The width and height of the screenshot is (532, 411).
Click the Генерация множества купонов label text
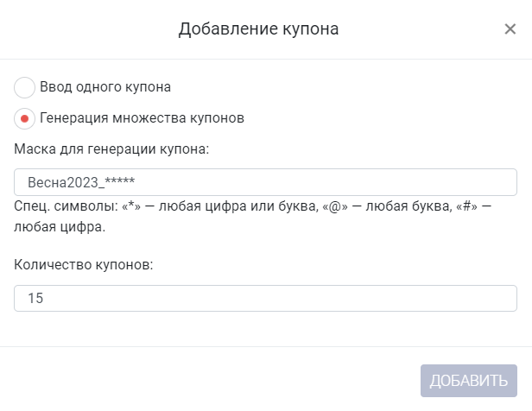click(142, 118)
